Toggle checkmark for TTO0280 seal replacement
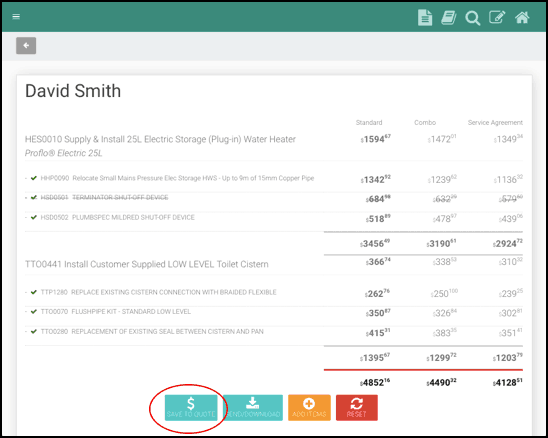The image size is (548, 438). (x=34, y=331)
